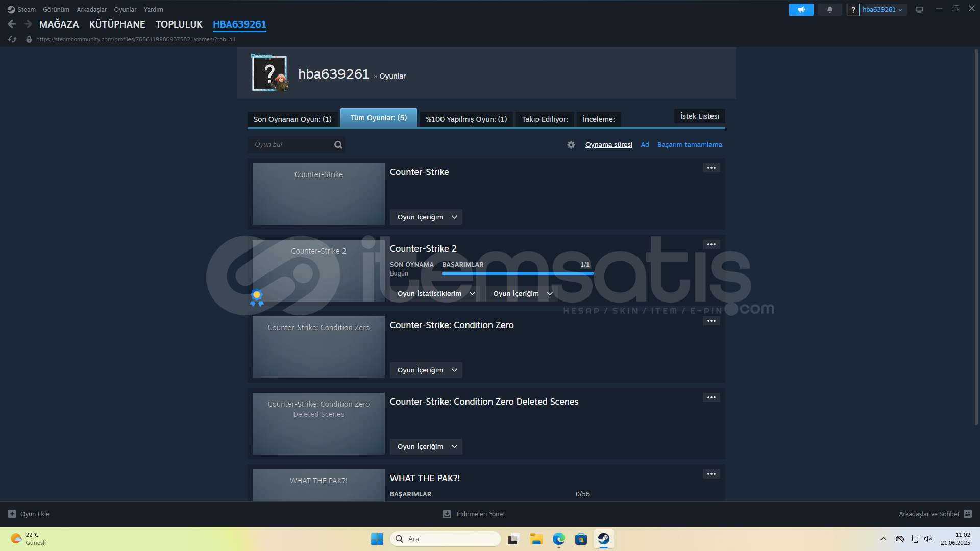Viewport: 980px width, 551px height.
Task: Switch to %100 Yapılmış Oyun tab
Action: click(x=467, y=119)
